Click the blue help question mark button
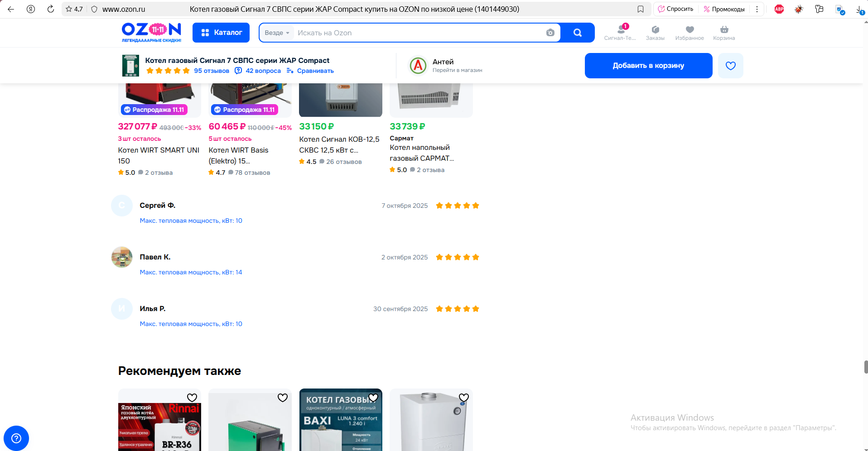Image resolution: width=868 pixels, height=451 pixels. (x=16, y=438)
